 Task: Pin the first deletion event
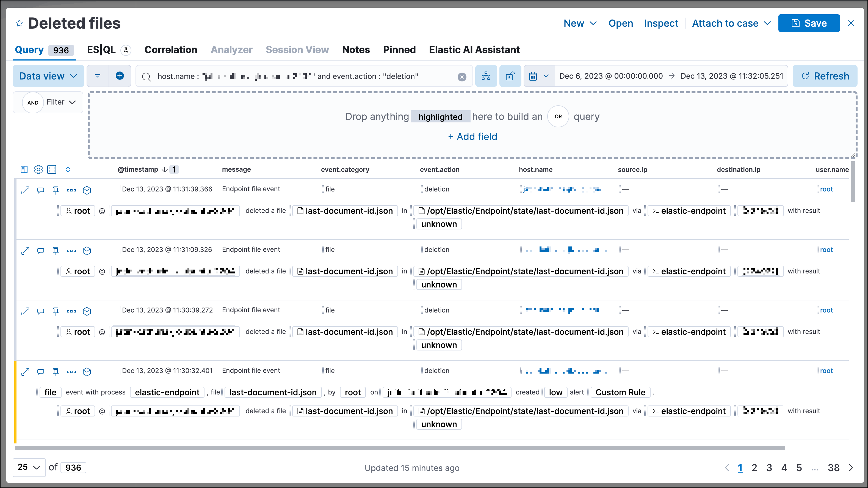click(x=56, y=190)
